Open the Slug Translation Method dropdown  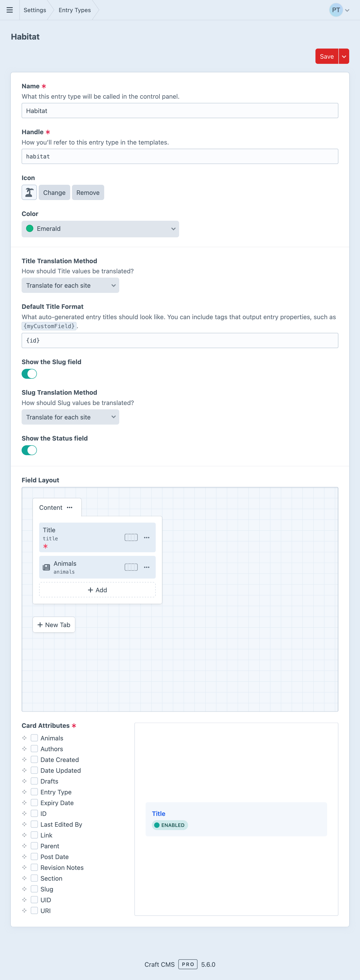pos(70,417)
